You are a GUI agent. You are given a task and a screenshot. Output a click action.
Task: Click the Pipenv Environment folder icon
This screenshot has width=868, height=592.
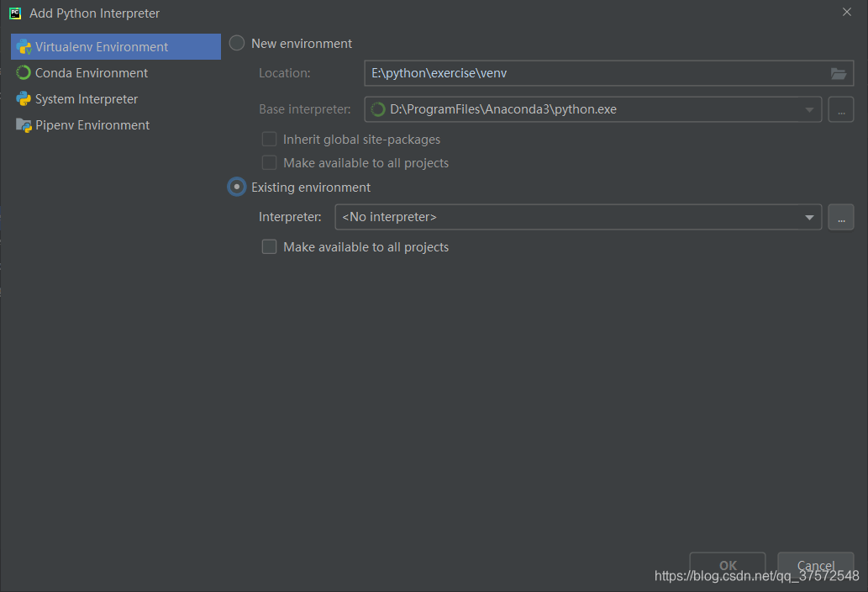coord(24,125)
